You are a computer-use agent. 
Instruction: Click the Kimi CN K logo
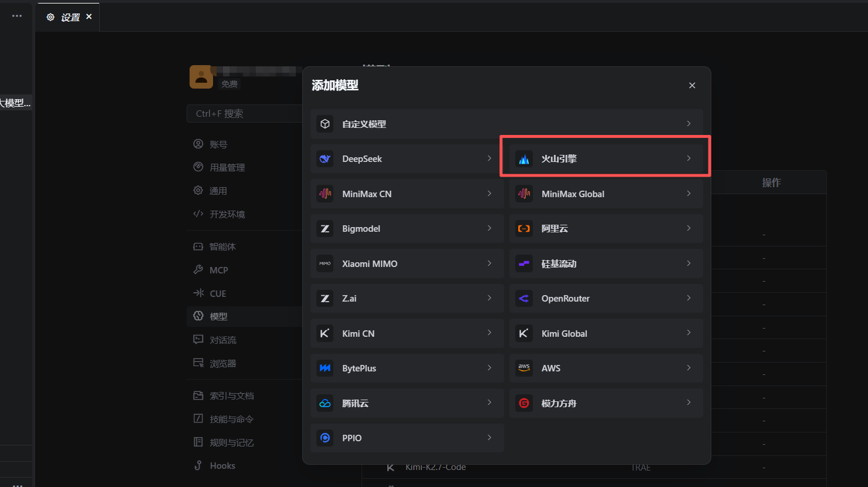(x=325, y=333)
